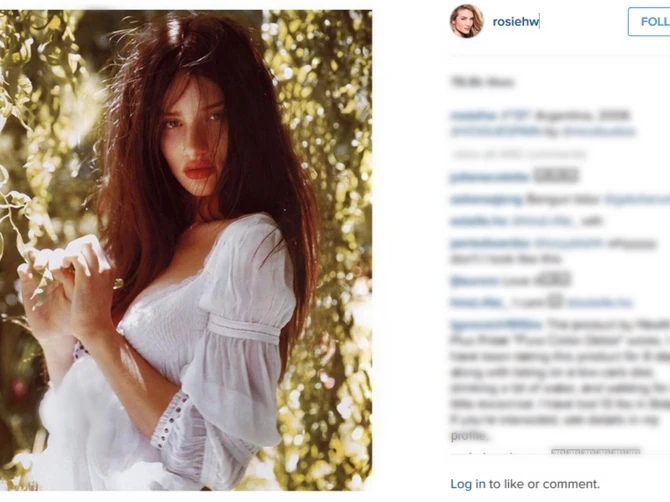Open the mention in the third comment

tap(543, 221)
